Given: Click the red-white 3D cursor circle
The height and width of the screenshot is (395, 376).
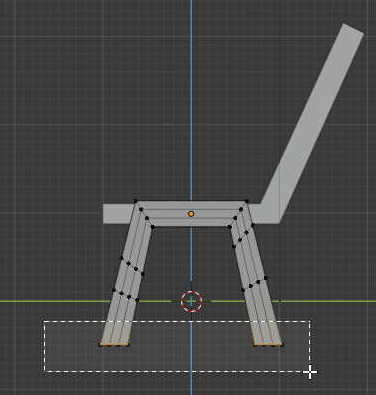Looking at the screenshot, I should tap(191, 301).
